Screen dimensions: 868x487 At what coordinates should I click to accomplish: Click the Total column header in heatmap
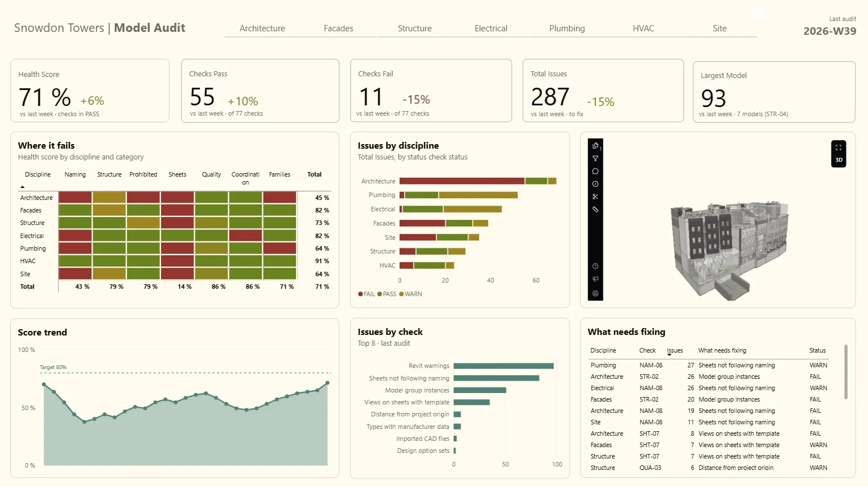point(314,174)
